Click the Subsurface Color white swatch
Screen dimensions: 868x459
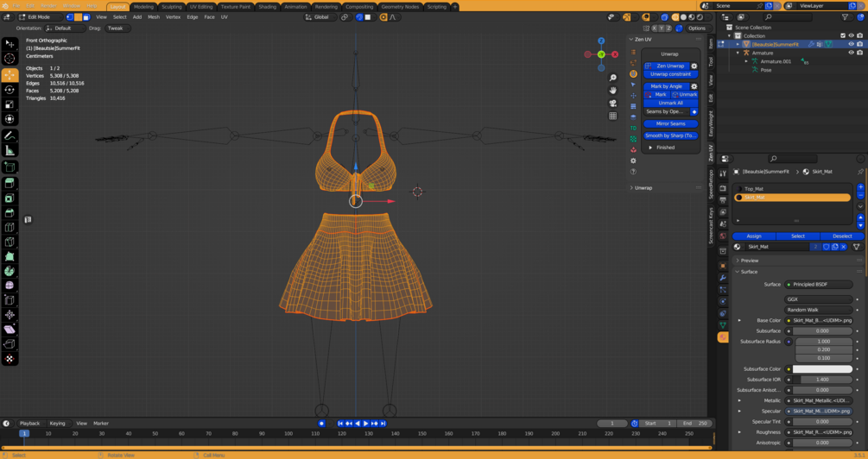(x=822, y=369)
